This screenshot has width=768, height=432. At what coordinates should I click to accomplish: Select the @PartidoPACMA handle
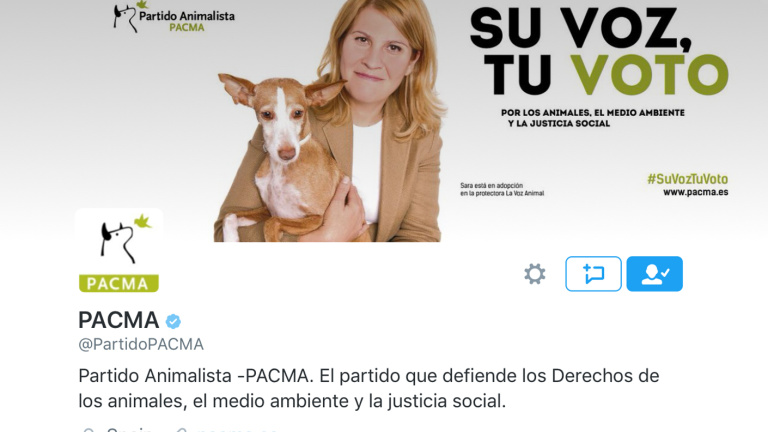pos(141,344)
